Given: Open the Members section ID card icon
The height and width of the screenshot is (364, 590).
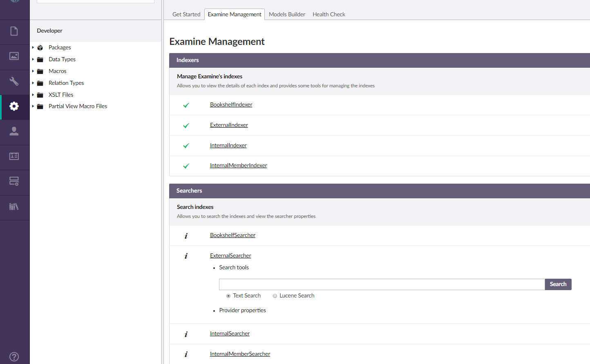Looking at the screenshot, I should pos(14,156).
